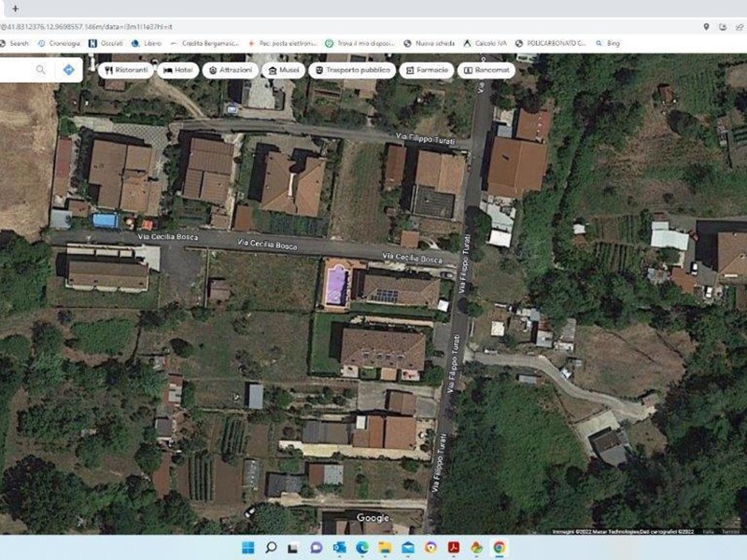Open directions with the blue arrow icon
The image size is (747, 560).
click(68, 70)
